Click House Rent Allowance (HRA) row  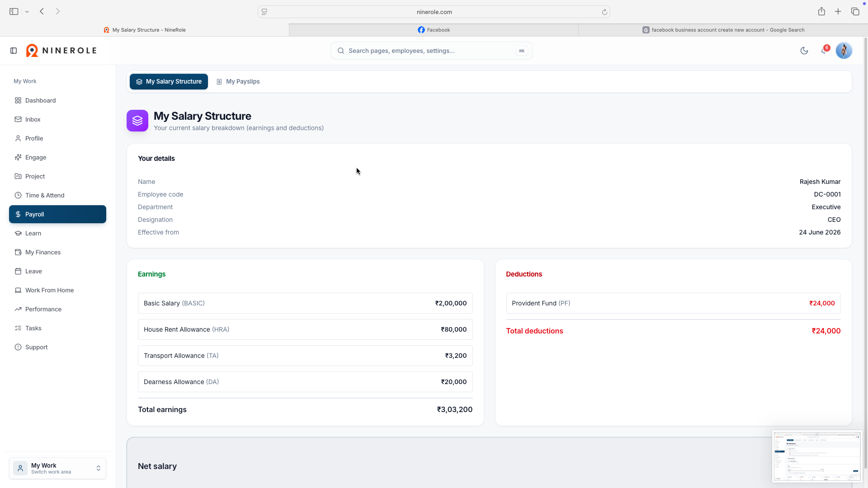[305, 329]
